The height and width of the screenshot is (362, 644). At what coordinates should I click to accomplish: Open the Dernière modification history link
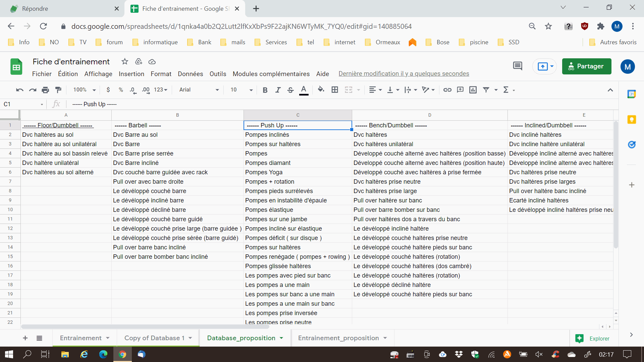404,74
